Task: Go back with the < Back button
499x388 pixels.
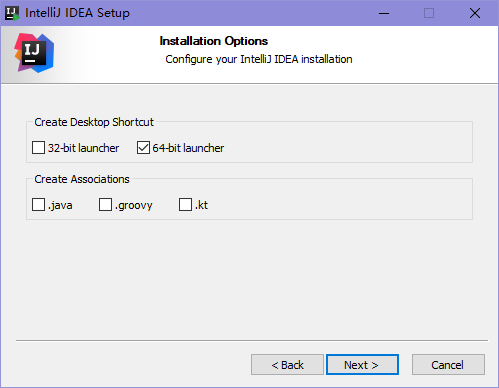Action: pyautogui.click(x=287, y=365)
